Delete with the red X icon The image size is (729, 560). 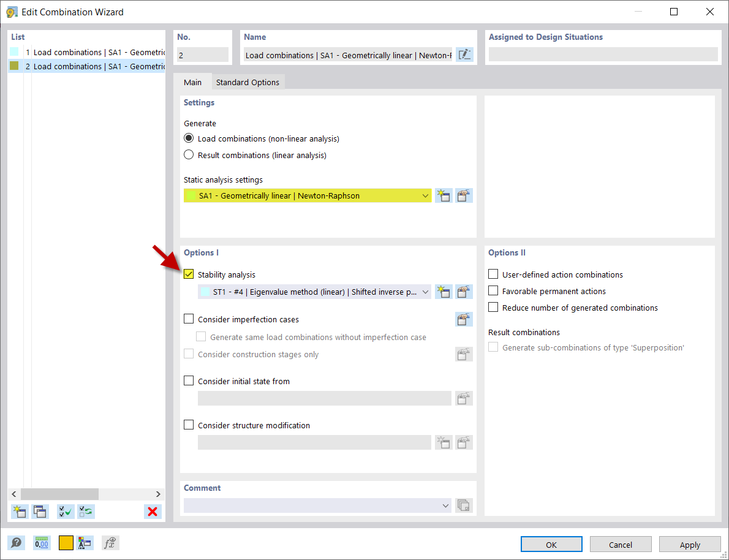point(153,511)
